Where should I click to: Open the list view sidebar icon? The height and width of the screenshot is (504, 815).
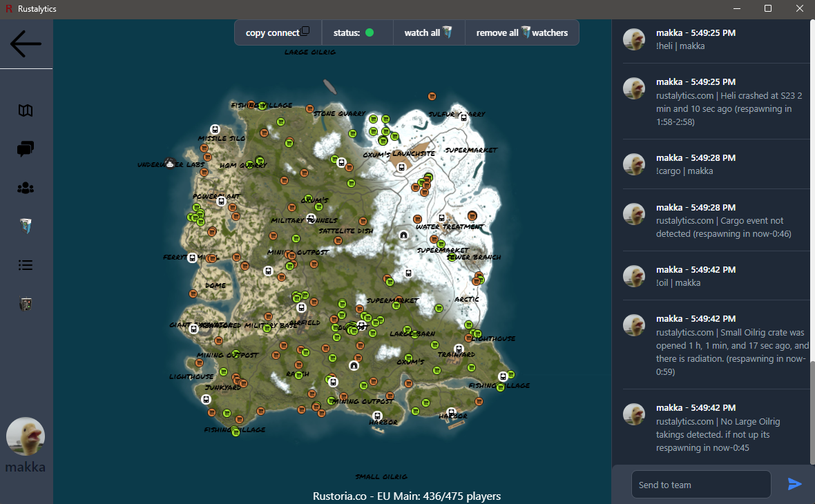tap(26, 265)
